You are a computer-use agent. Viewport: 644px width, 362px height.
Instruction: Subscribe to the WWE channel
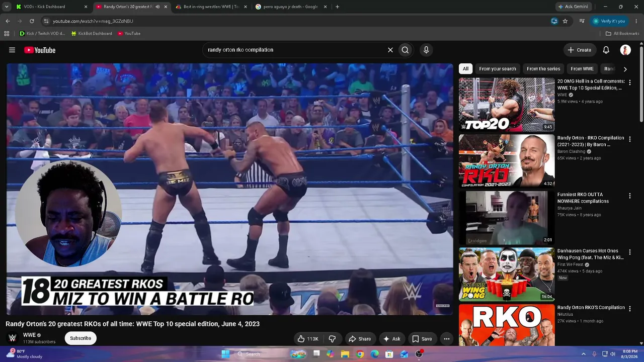(80, 338)
